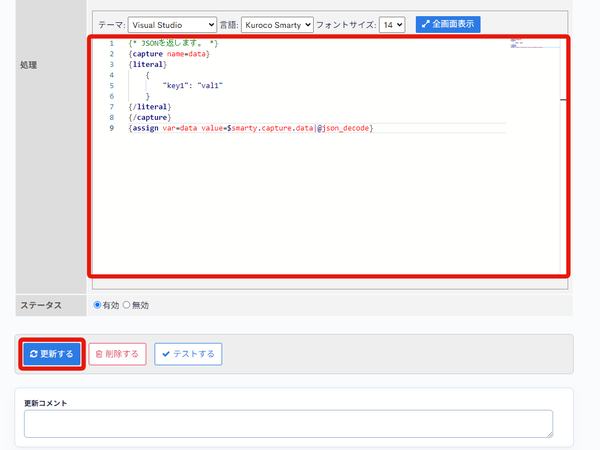This screenshot has height=450, width=600.
Task: Click the {capture name=data} code line
Action: point(169,54)
